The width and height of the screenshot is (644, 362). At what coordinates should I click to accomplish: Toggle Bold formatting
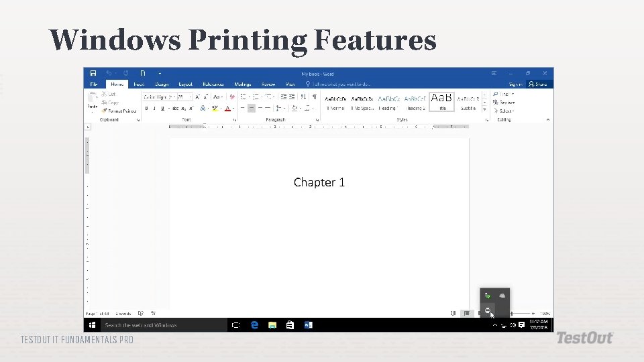click(x=147, y=109)
